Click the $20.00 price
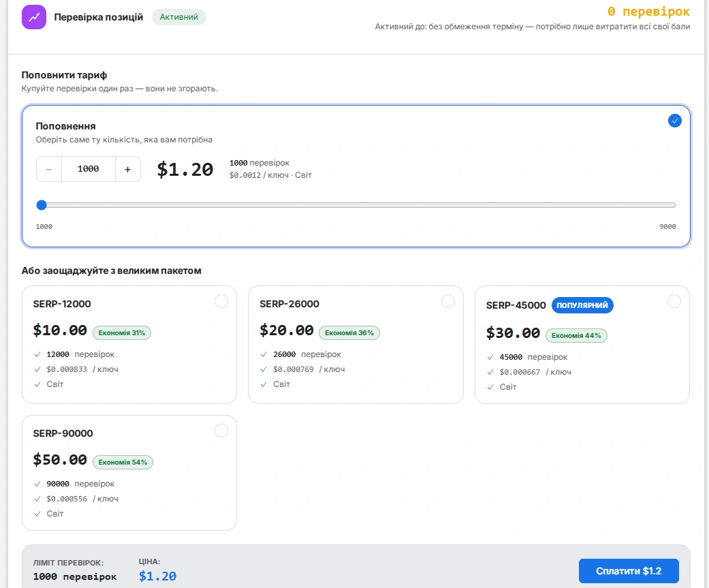The image size is (709, 588). (287, 330)
